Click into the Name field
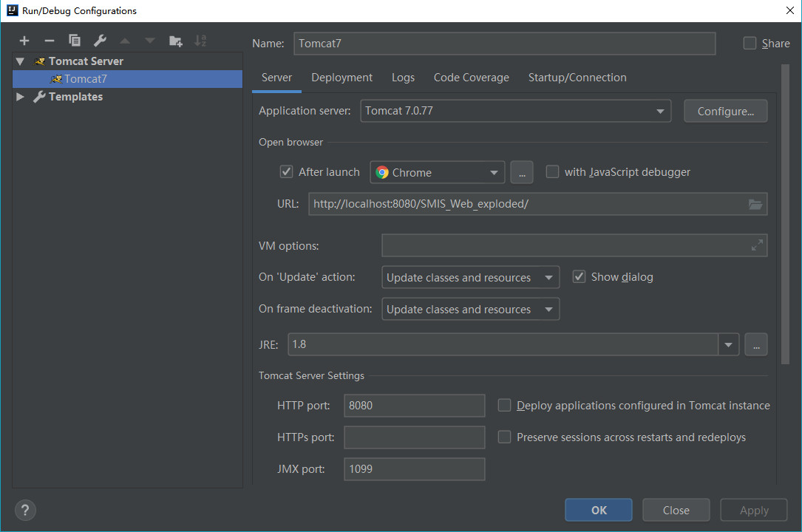The image size is (802, 532). click(x=504, y=44)
